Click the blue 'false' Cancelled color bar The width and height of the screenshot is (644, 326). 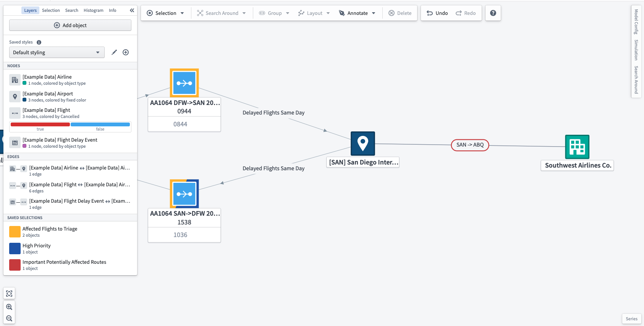coord(100,124)
